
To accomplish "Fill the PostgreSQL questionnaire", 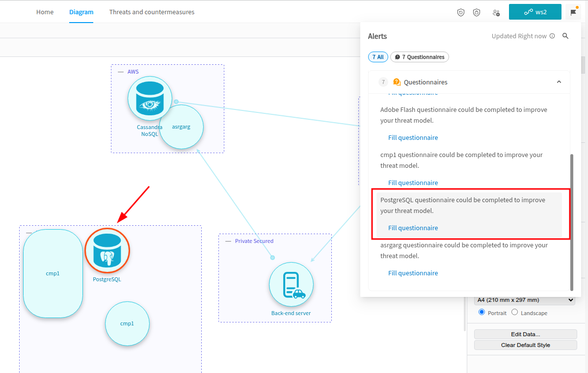I will (x=413, y=228).
